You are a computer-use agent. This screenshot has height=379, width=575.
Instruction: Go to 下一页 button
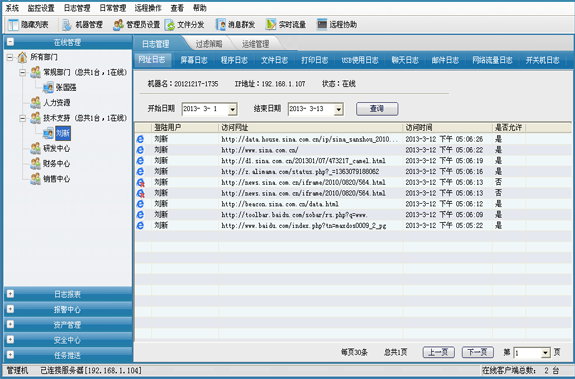point(477,352)
